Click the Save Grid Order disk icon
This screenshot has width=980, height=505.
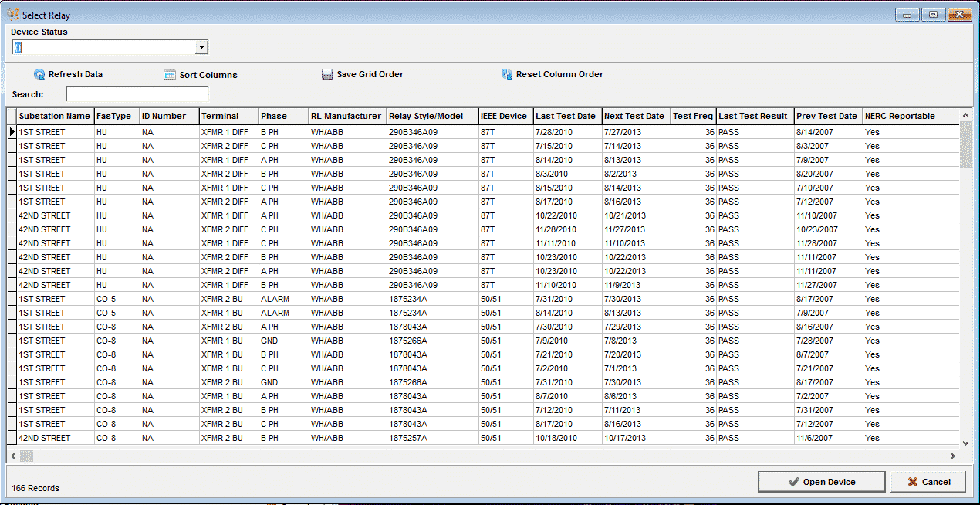pos(327,75)
